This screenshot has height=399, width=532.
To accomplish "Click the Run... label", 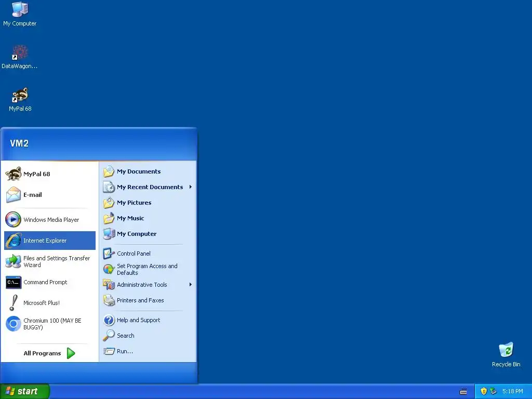I will click(125, 351).
